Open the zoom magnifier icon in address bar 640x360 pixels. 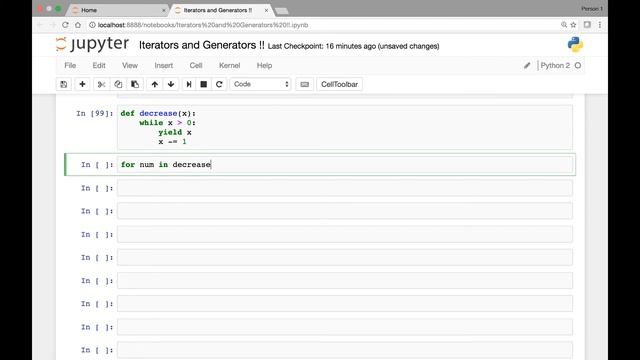tap(564, 25)
